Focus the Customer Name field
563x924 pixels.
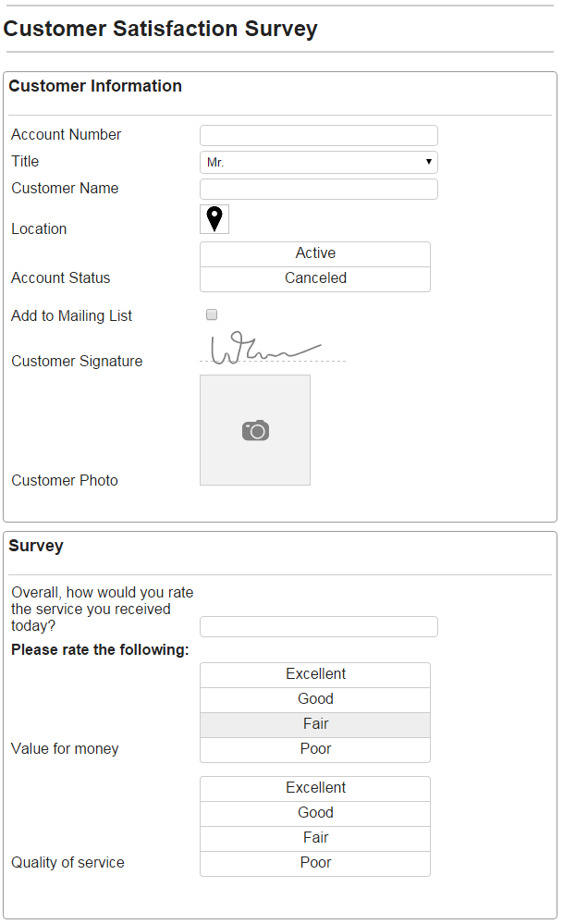319,189
